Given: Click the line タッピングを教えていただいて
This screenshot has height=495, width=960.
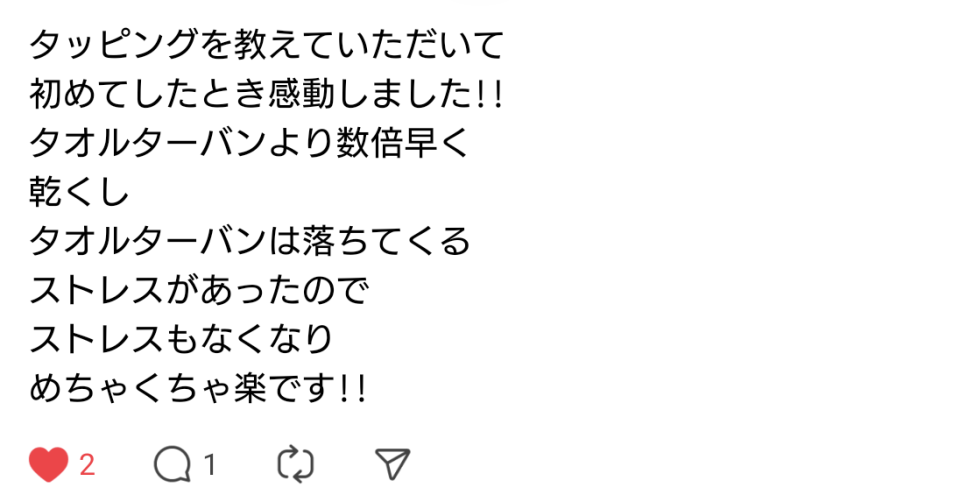Looking at the screenshot, I should (x=267, y=45).
